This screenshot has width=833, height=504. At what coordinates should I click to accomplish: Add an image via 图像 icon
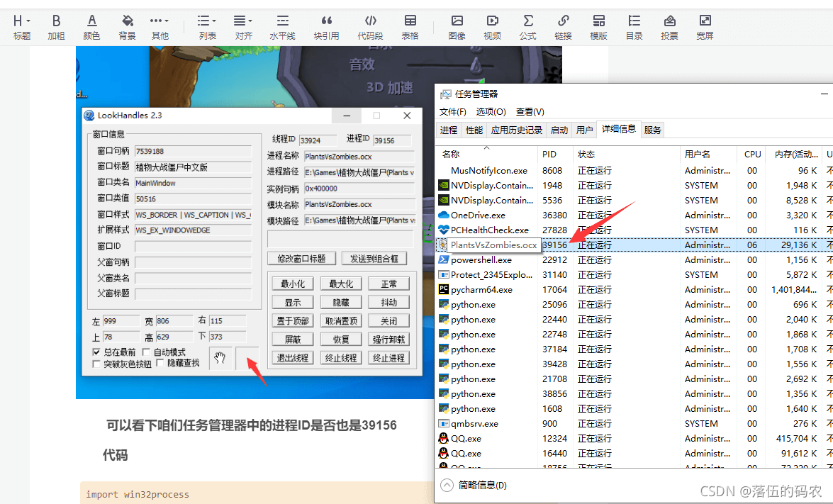coord(457,27)
